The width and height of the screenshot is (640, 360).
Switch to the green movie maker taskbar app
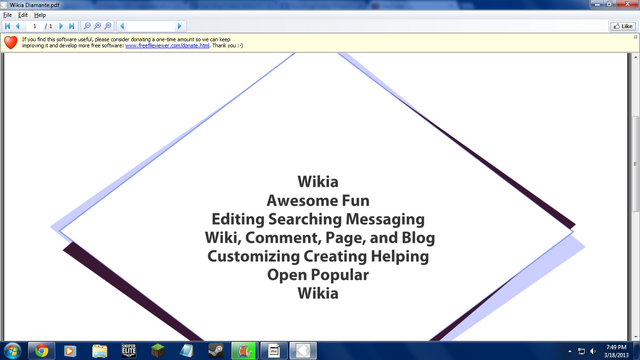click(244, 351)
